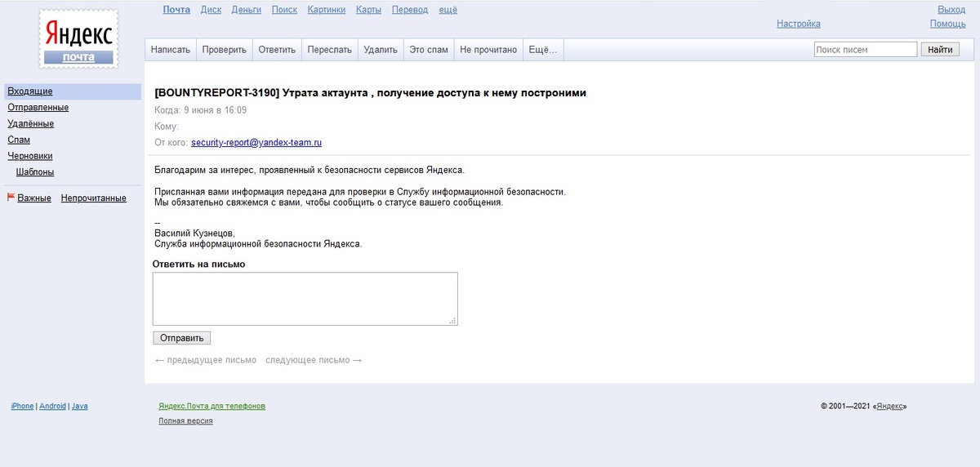Click the BOUNTYREPORT-3190 subject line

pos(370,93)
